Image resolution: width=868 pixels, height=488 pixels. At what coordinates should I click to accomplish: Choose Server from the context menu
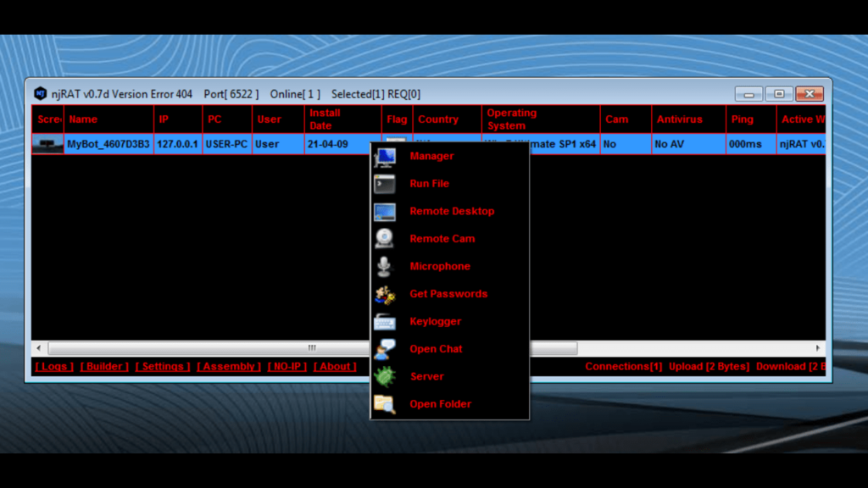(x=449, y=377)
